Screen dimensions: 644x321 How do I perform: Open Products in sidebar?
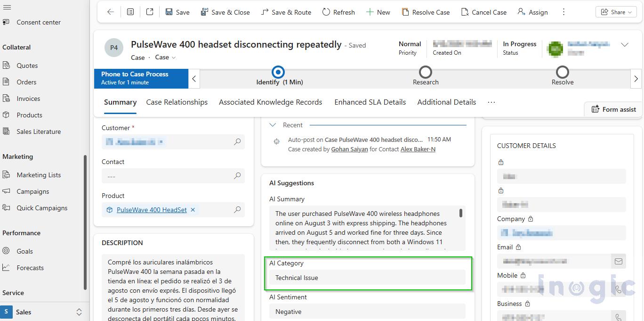[x=29, y=115]
